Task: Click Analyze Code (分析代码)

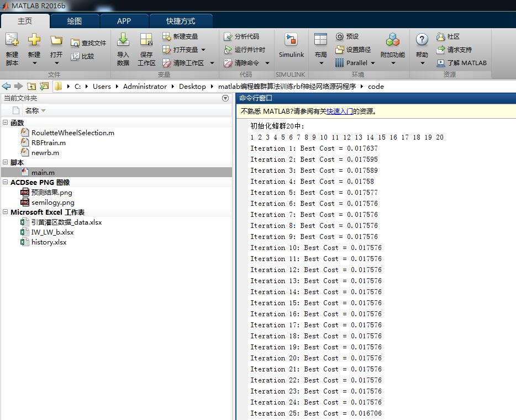Action: (241, 36)
